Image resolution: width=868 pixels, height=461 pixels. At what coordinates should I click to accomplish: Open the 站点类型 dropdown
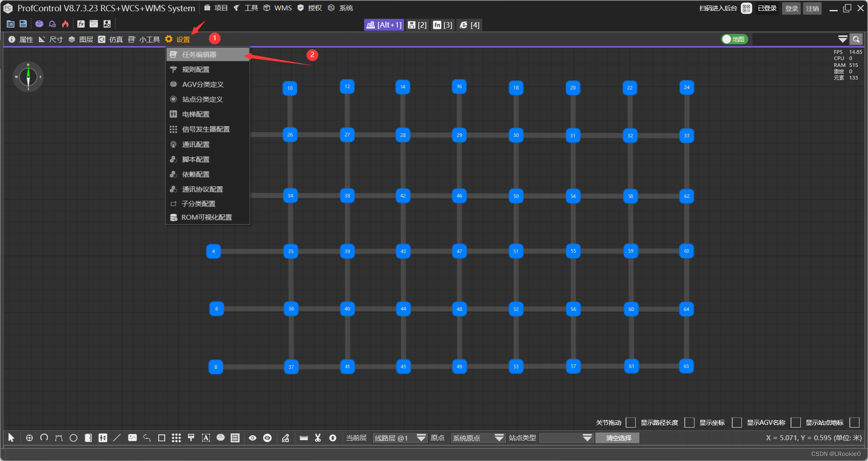pyautogui.click(x=566, y=437)
